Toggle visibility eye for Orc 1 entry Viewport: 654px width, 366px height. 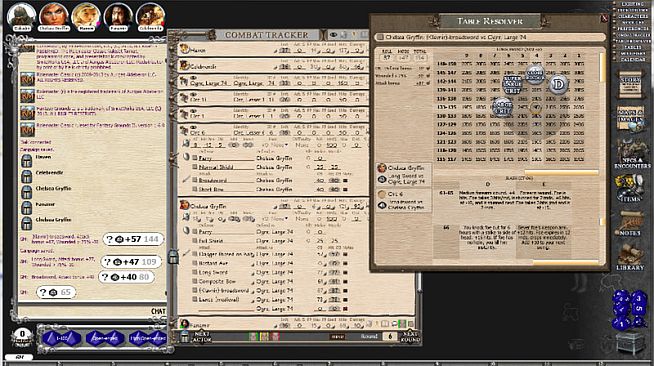[x=194, y=111]
